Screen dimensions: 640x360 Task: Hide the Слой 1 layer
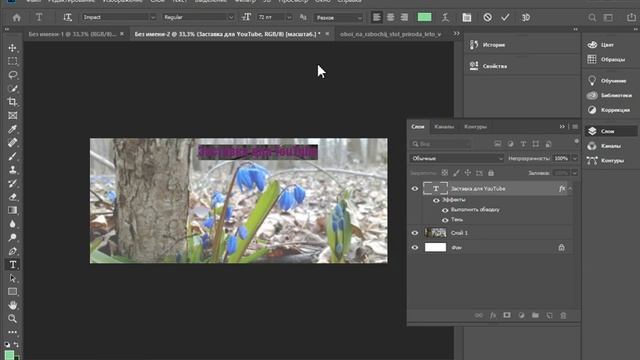coord(415,233)
